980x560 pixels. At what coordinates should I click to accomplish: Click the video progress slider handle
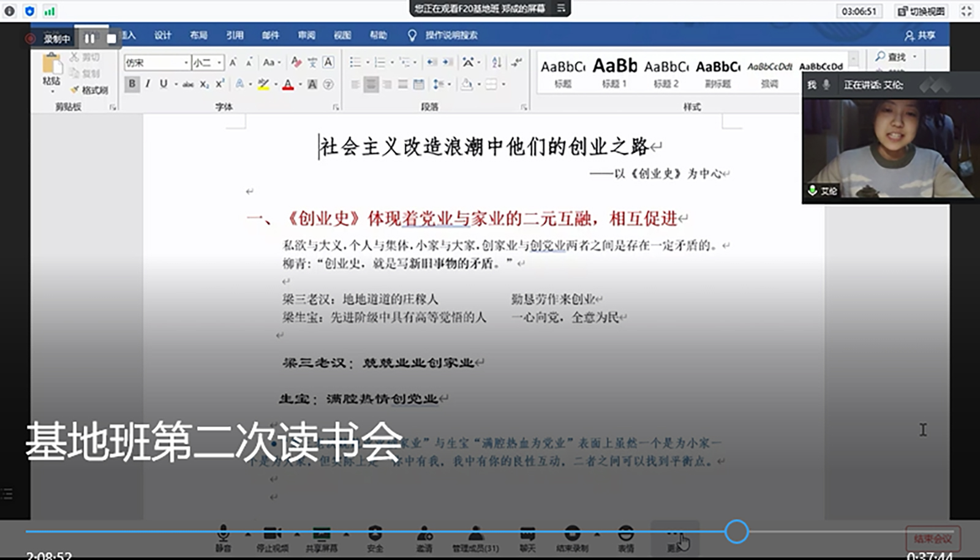pos(736,532)
